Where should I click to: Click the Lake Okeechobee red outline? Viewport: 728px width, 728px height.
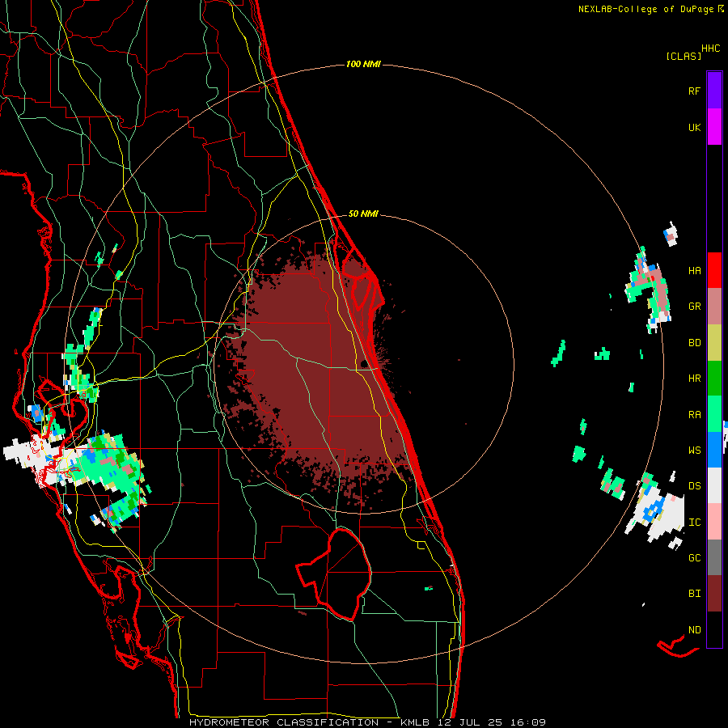click(334, 574)
